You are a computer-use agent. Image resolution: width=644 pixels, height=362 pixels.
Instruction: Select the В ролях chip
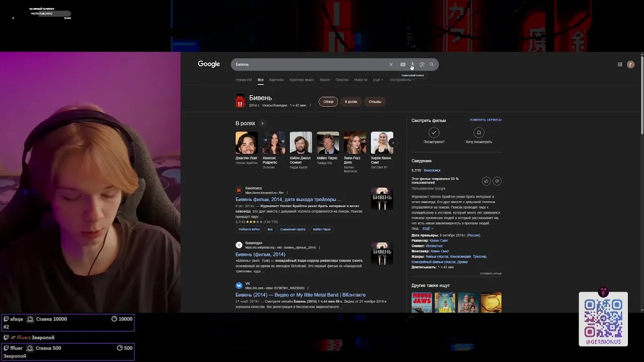click(x=351, y=102)
